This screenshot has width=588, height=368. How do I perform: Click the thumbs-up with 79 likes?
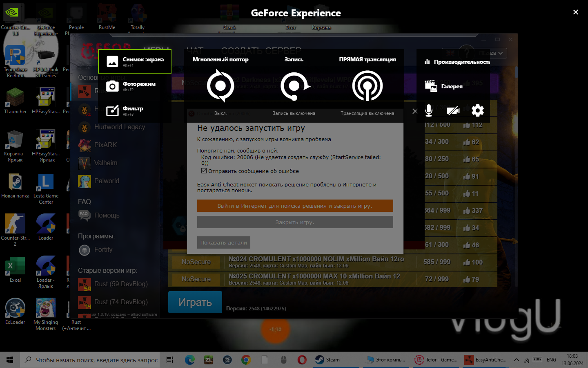tap(466, 279)
